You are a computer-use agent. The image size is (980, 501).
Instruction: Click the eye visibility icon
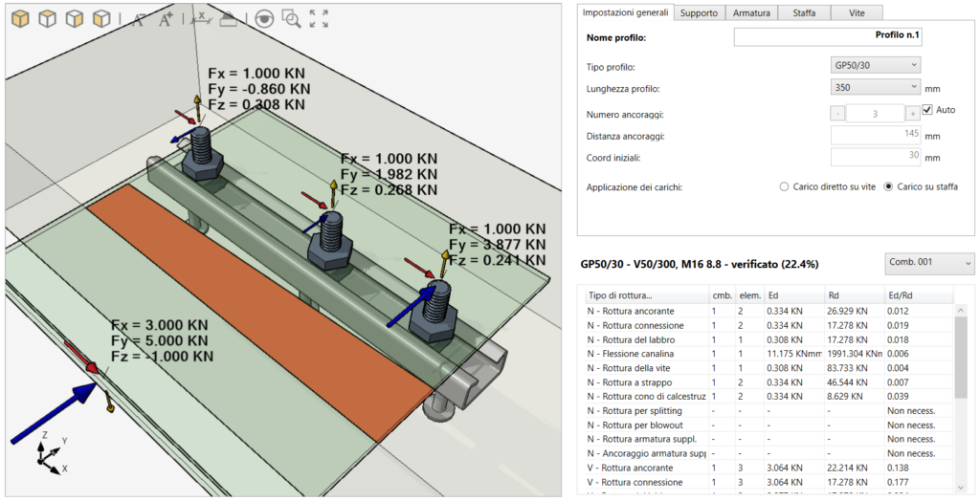tap(264, 19)
